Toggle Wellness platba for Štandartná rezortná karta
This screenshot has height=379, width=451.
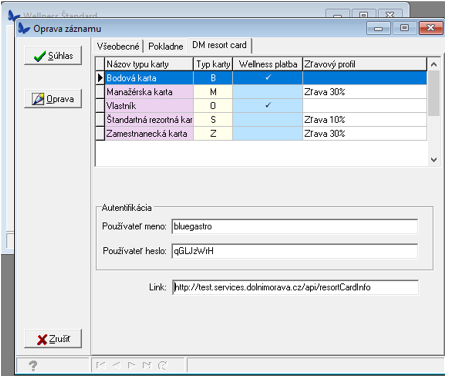[x=268, y=120]
